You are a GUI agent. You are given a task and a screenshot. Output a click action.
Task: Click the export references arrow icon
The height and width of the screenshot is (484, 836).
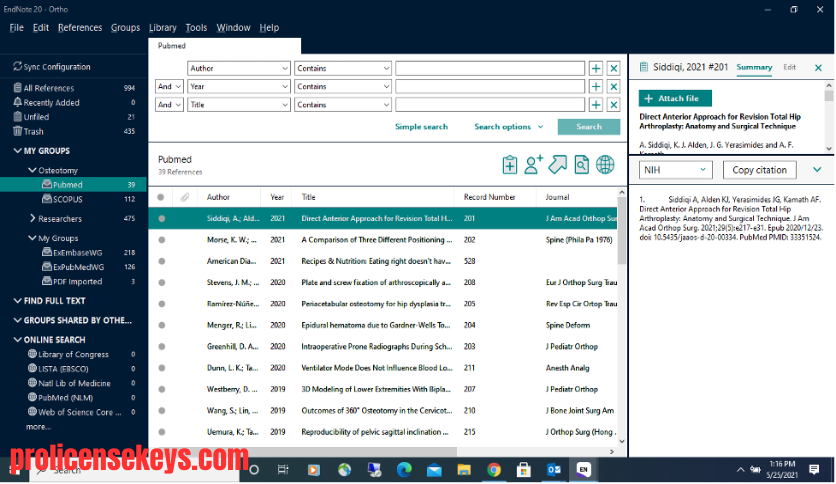tap(558, 165)
